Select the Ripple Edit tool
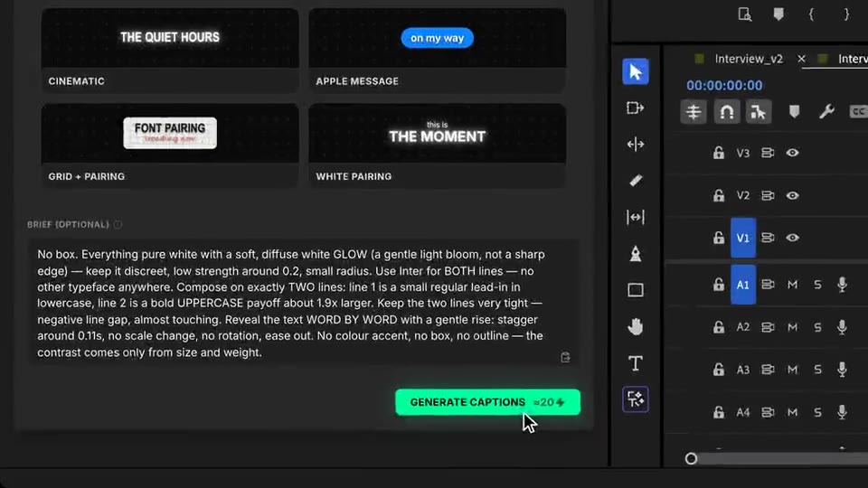The image size is (868, 488). point(635,145)
